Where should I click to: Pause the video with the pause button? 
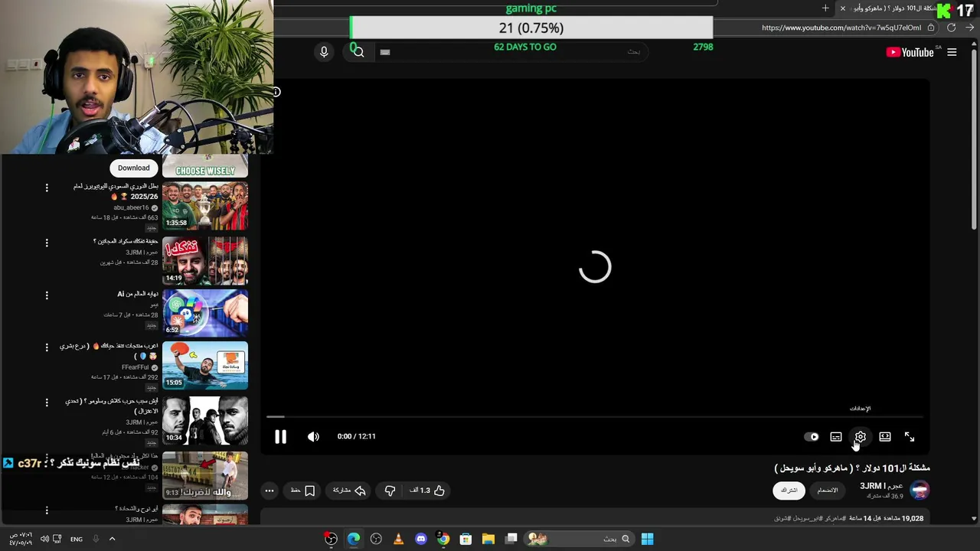point(281,437)
